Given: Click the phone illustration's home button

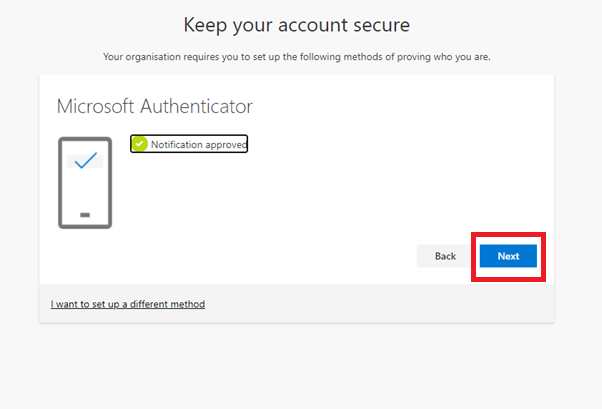Looking at the screenshot, I should [85, 215].
